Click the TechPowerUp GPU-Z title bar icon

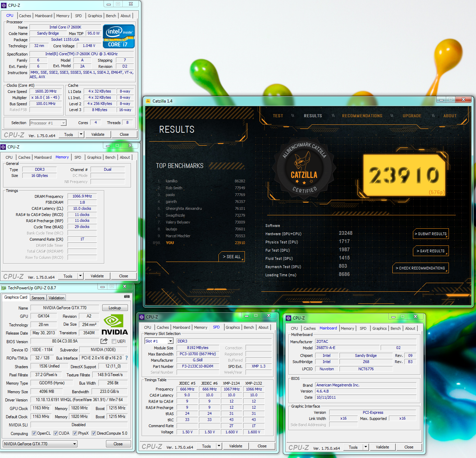coord(4,288)
